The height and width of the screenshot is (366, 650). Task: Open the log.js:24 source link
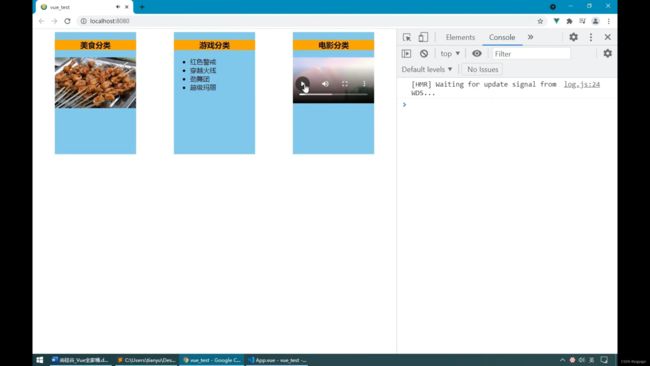pyautogui.click(x=582, y=84)
